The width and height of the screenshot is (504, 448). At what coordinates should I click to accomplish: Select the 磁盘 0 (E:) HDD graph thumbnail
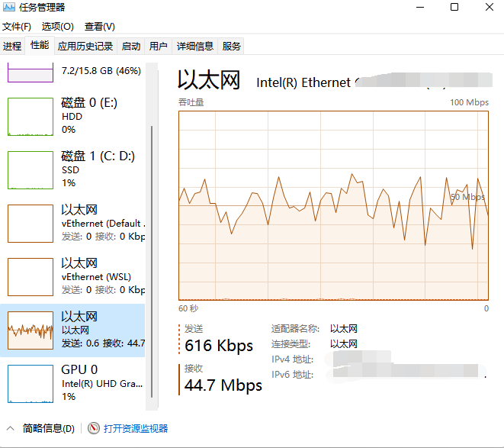pyautogui.click(x=30, y=117)
